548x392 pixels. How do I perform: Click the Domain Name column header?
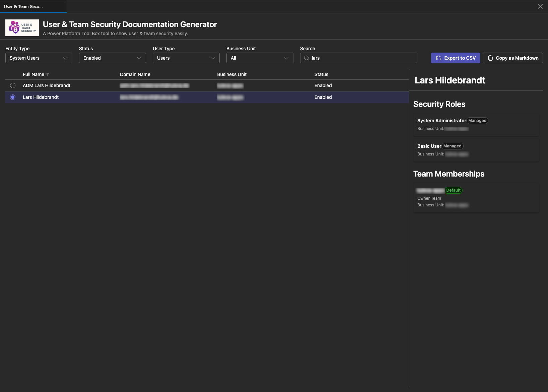pos(135,74)
